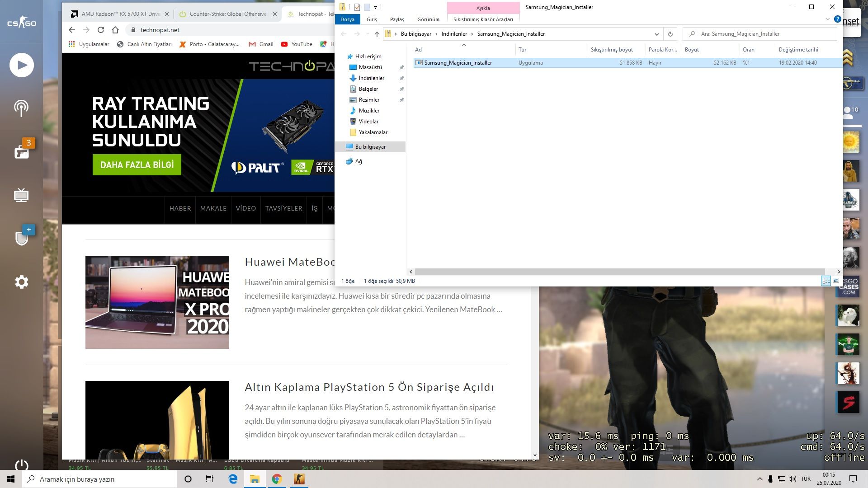
Task: Open Altın Kaplama PlayStation 5 article link
Action: pyautogui.click(x=369, y=387)
